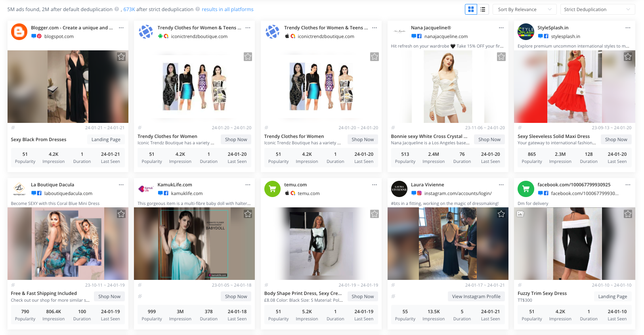Favorite the StyleSplash.in red dress ad
The width and height of the screenshot is (644, 335).
point(628,57)
